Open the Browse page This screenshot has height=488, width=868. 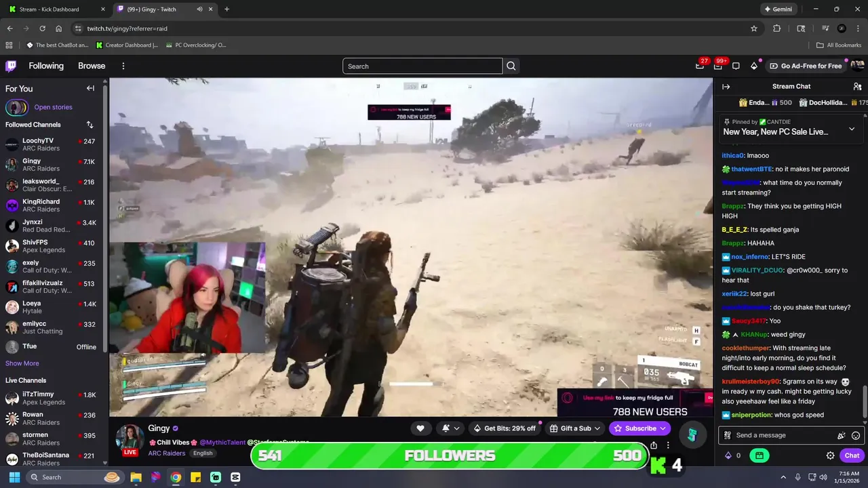tap(92, 66)
